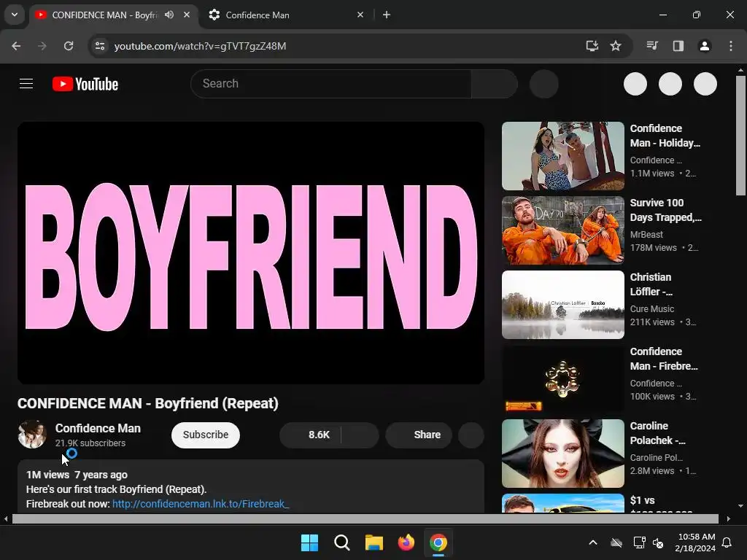Open Survive 100 Days Trapped thumbnail
This screenshot has height=560, width=747.
(x=563, y=230)
